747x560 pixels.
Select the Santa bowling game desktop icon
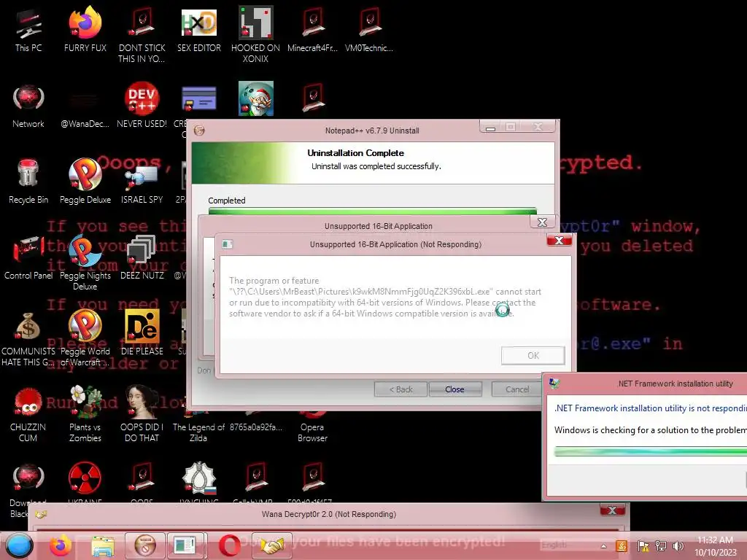256,98
